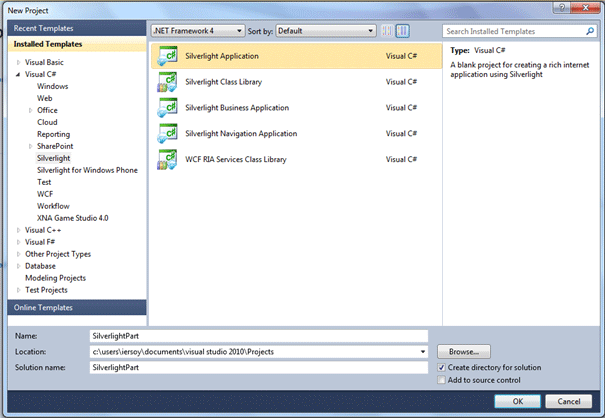Open the Sort by Default dropdown
This screenshot has width=605, height=418.
click(326, 31)
